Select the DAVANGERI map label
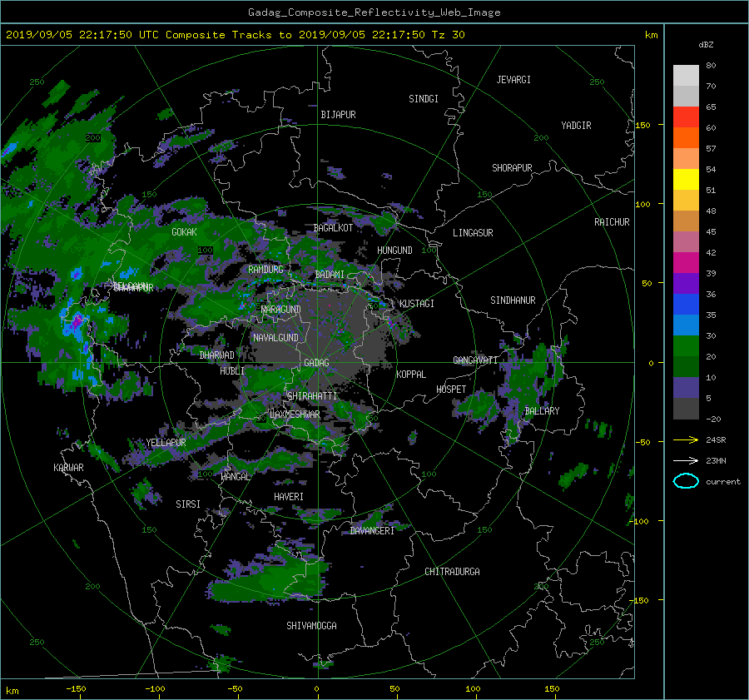Image resolution: width=749 pixels, height=700 pixels. (372, 531)
